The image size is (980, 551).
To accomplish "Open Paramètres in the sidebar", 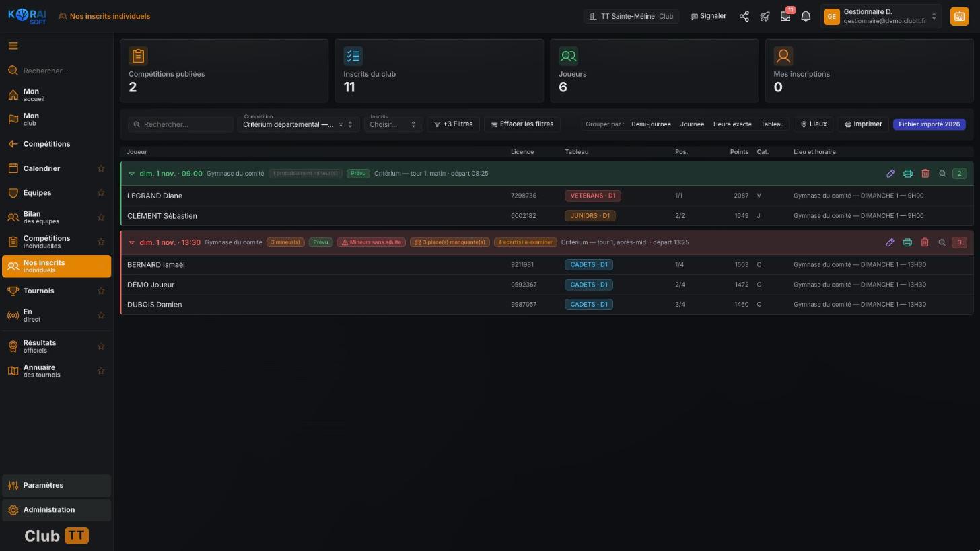I will pos(57,486).
